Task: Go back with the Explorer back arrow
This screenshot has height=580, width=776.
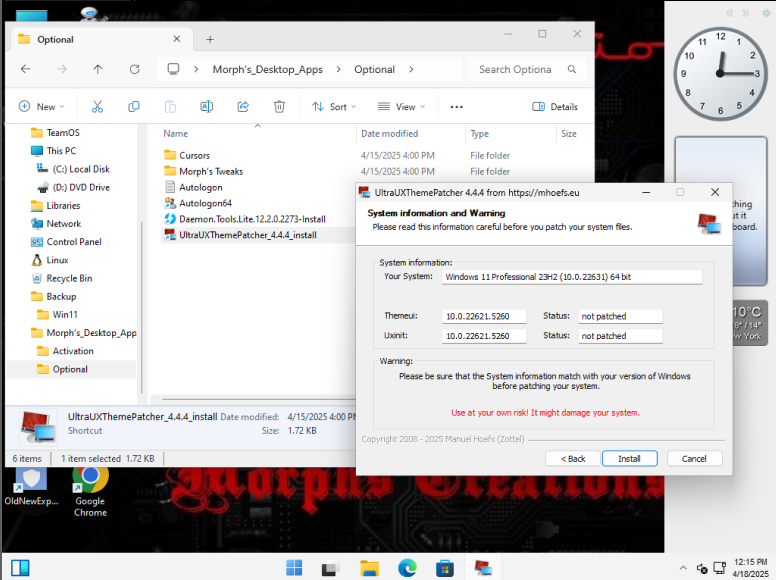Action: (x=26, y=69)
